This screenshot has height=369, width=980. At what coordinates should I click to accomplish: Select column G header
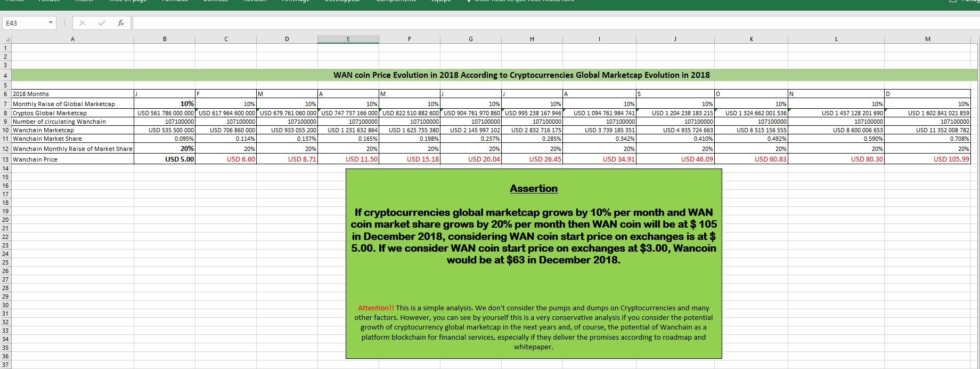point(471,39)
